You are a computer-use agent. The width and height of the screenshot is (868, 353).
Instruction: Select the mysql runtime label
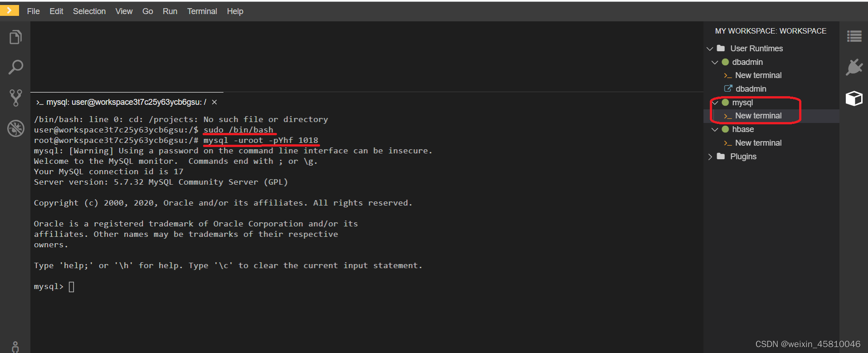point(742,103)
